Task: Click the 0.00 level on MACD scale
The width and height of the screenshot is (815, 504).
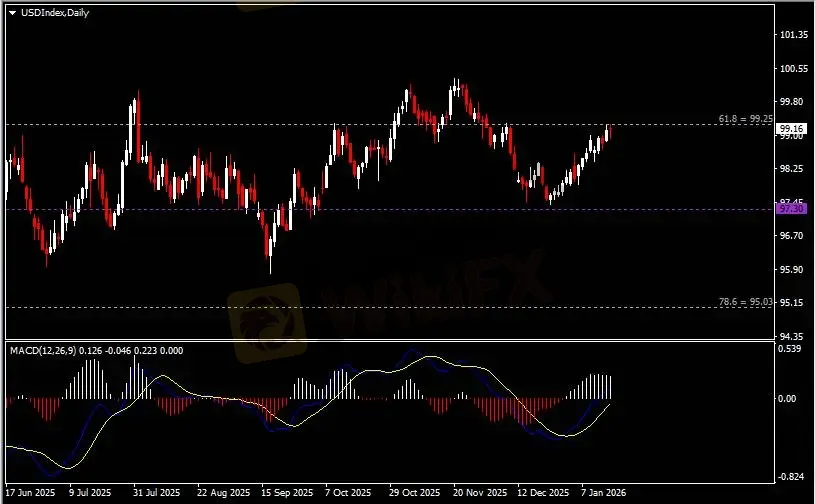Action: 789,398
